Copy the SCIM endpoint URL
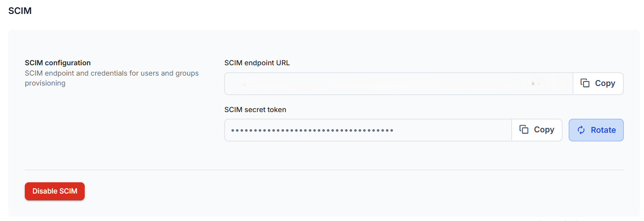Image resolution: width=644 pixels, height=221 pixels. point(598,84)
